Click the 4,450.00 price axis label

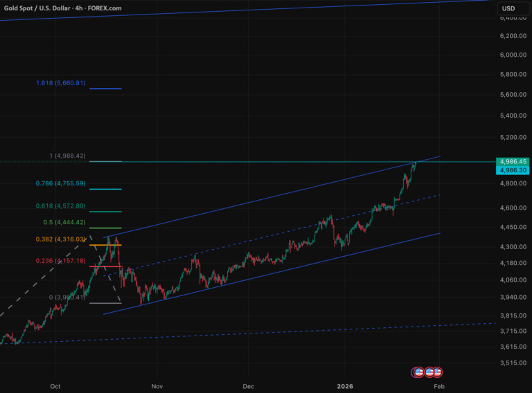coord(513,227)
